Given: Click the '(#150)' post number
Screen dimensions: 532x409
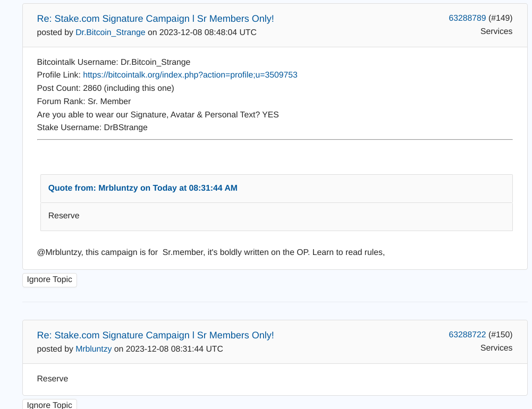Looking at the screenshot, I should (x=501, y=335).
